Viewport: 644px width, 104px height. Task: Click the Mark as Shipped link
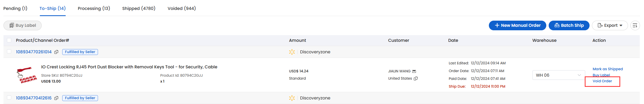coord(608,69)
